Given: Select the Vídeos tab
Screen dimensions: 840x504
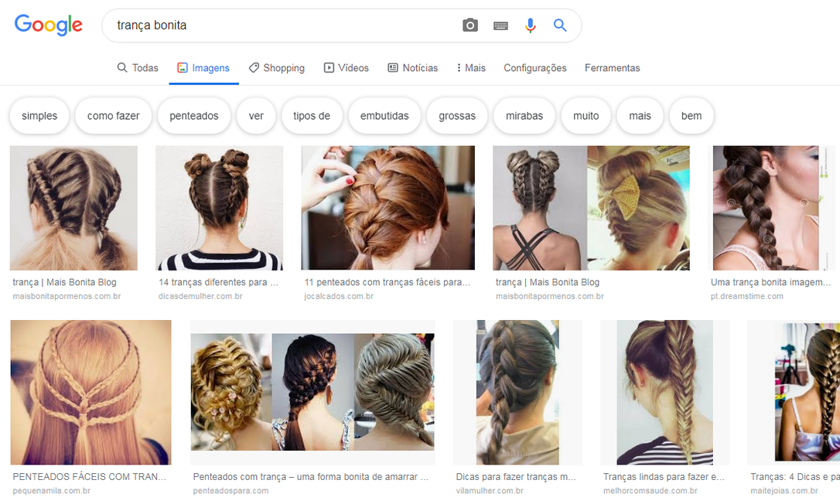Looking at the screenshot, I should (346, 68).
